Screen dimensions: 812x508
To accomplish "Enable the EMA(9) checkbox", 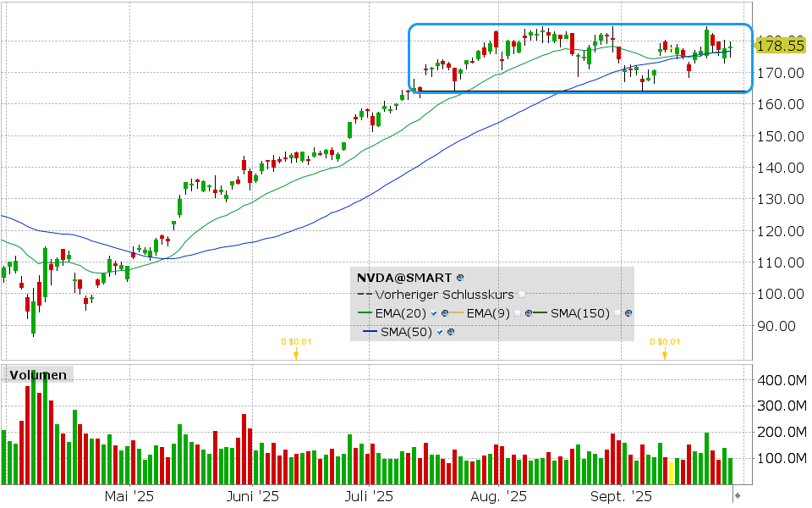I will pos(518,313).
